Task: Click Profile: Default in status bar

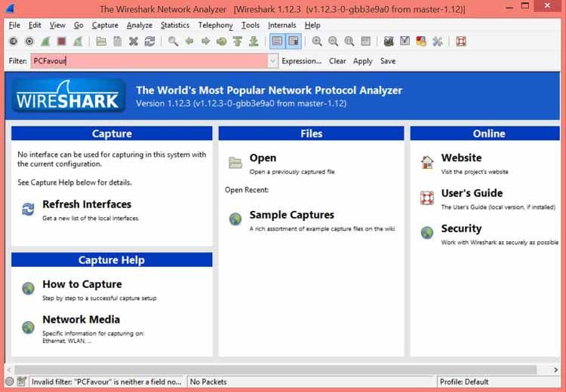Action: point(464,382)
